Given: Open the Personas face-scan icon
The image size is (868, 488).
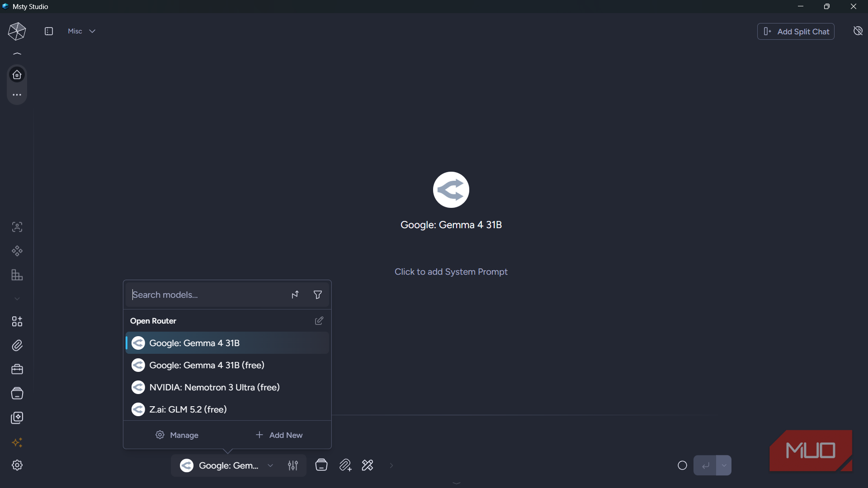Looking at the screenshot, I should pyautogui.click(x=17, y=227).
